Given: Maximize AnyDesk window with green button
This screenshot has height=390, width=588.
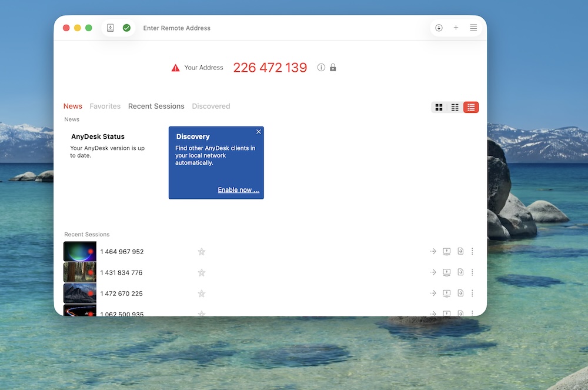Looking at the screenshot, I should pyautogui.click(x=89, y=28).
